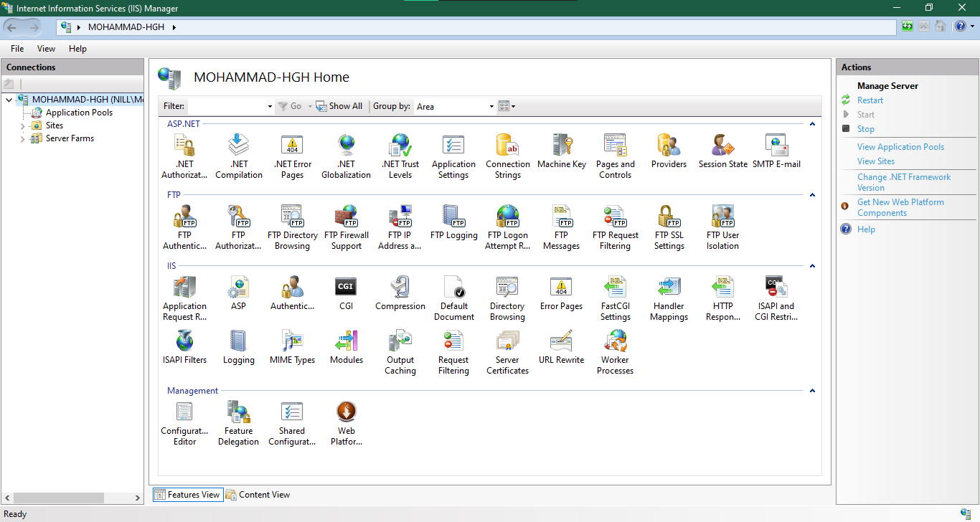Open the Filter dropdown arrow

tap(270, 106)
